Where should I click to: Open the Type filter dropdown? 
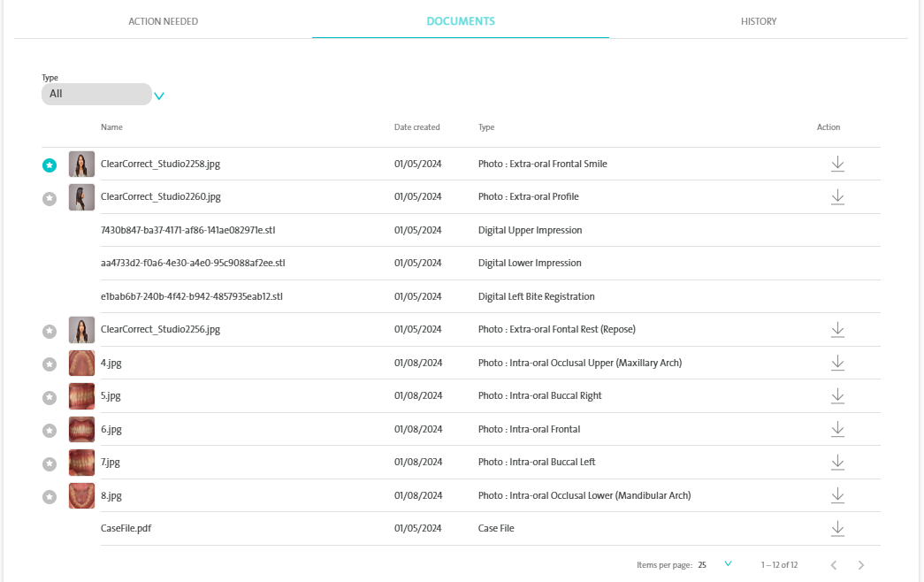click(x=103, y=95)
